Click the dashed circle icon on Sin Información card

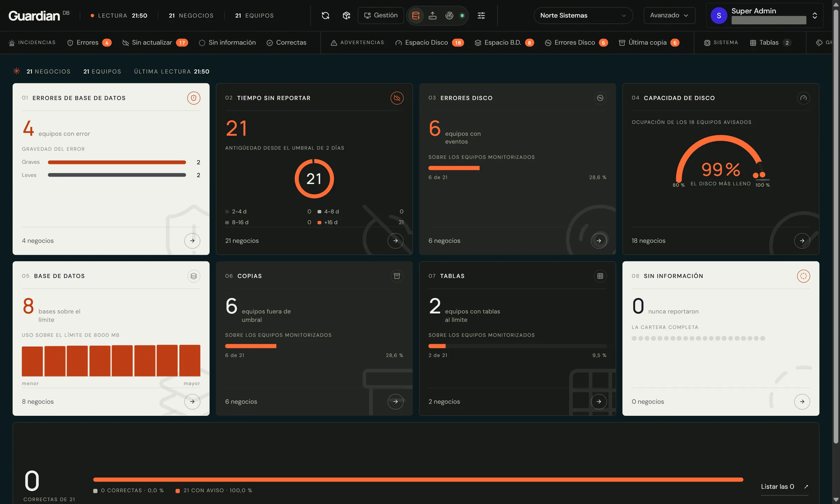pyautogui.click(x=804, y=276)
